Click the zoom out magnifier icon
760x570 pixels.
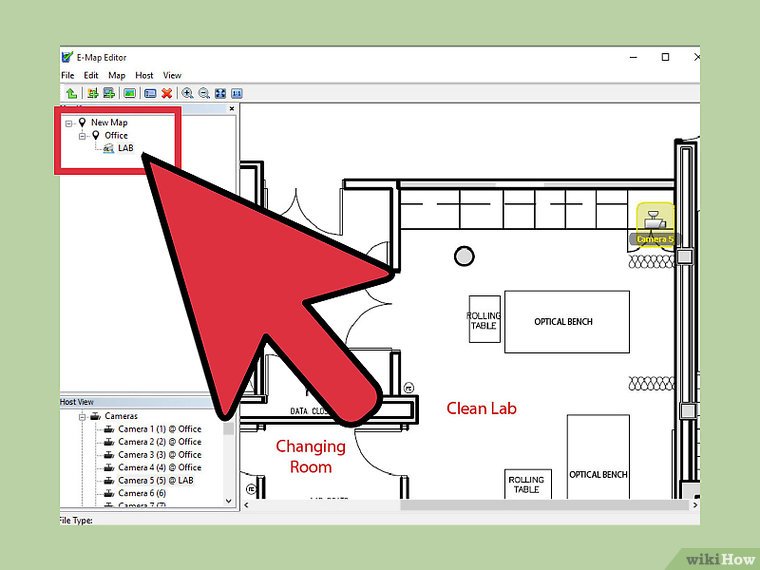[x=203, y=93]
